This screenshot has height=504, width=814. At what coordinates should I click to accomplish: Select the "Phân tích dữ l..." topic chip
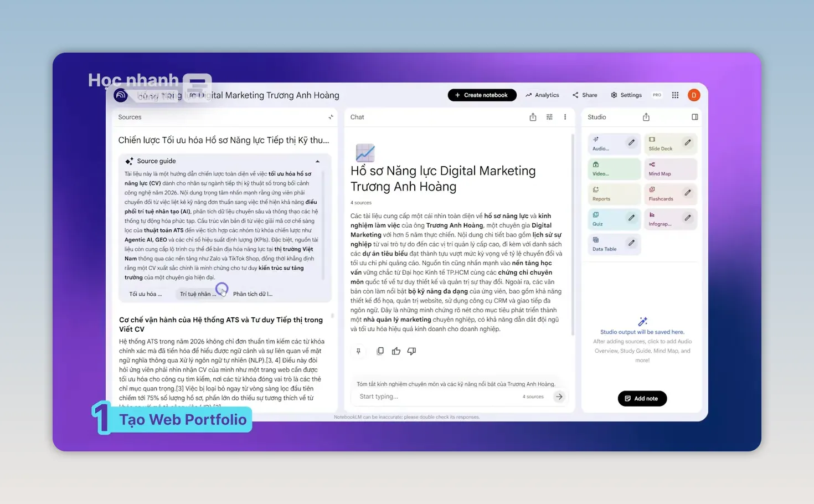[x=253, y=294]
